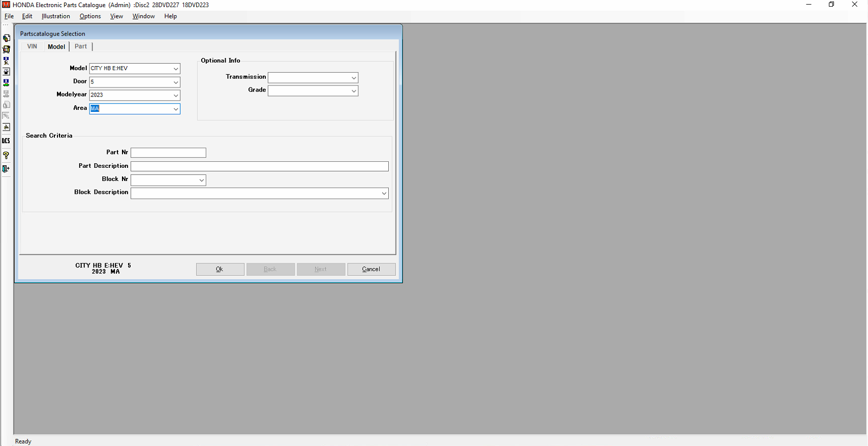The image size is (868, 446).
Task: Click the blue icon with person figure
Action: (6, 61)
